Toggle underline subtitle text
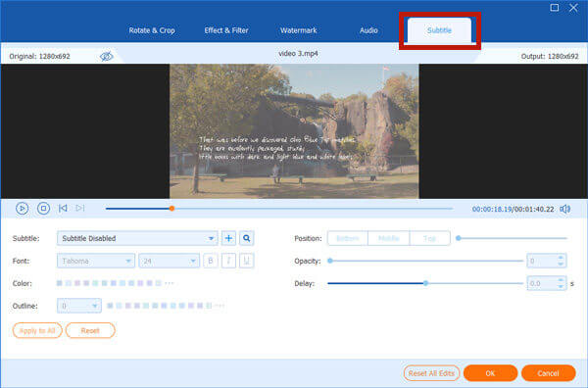 pyautogui.click(x=246, y=261)
